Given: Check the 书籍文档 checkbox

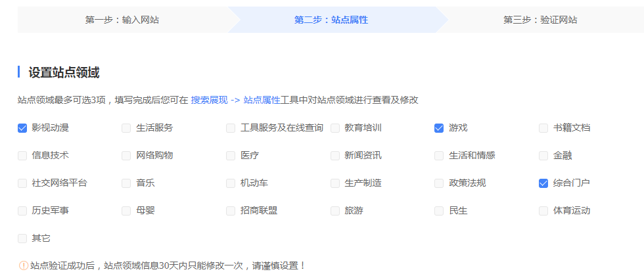Looking at the screenshot, I should (543, 128).
